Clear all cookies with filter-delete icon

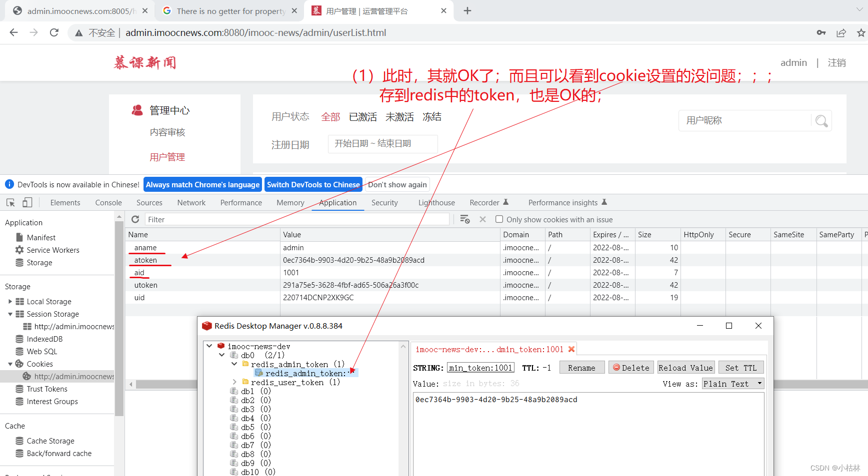[465, 219]
